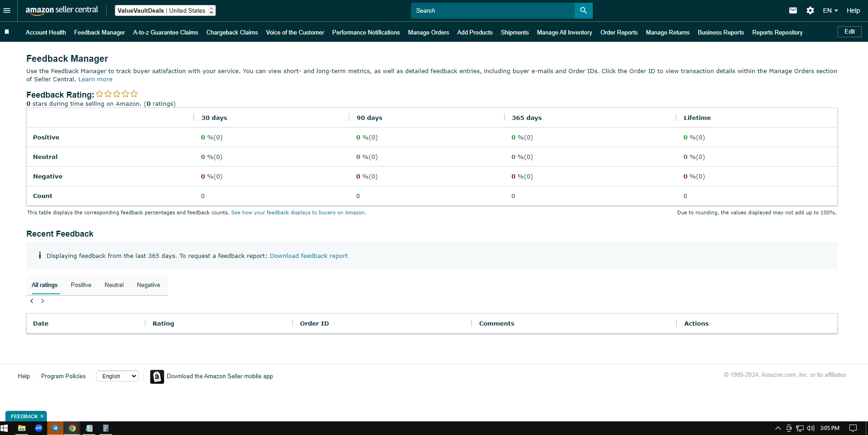
Task: Switch to Chrome in the taskbar
Action: (x=72, y=428)
